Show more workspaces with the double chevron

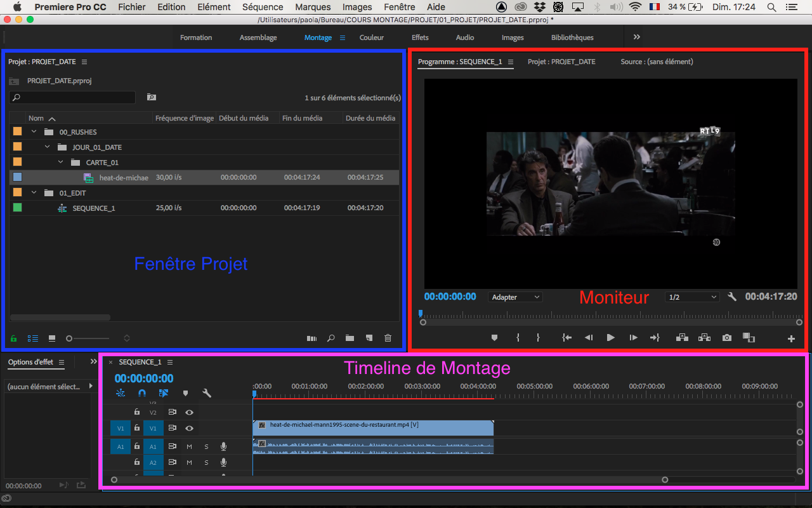[x=637, y=37]
